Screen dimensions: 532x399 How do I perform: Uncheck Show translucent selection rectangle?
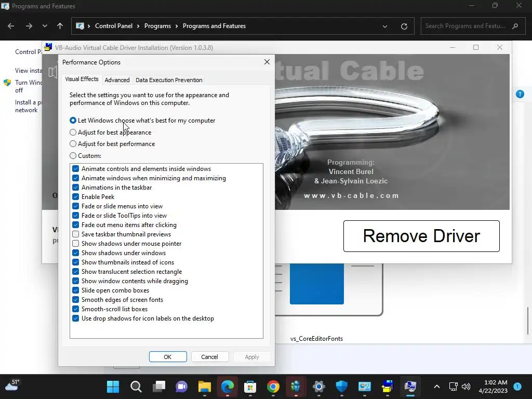click(76, 271)
